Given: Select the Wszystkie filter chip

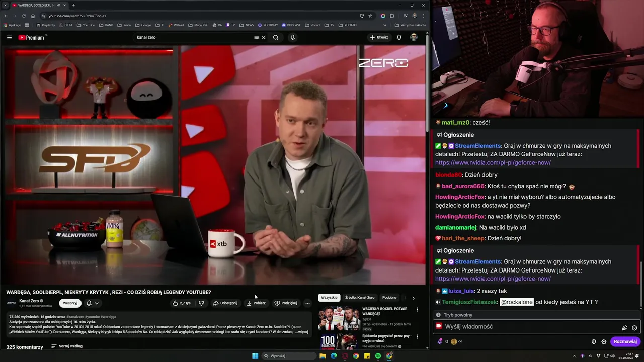Looking at the screenshot, I should coord(329,298).
